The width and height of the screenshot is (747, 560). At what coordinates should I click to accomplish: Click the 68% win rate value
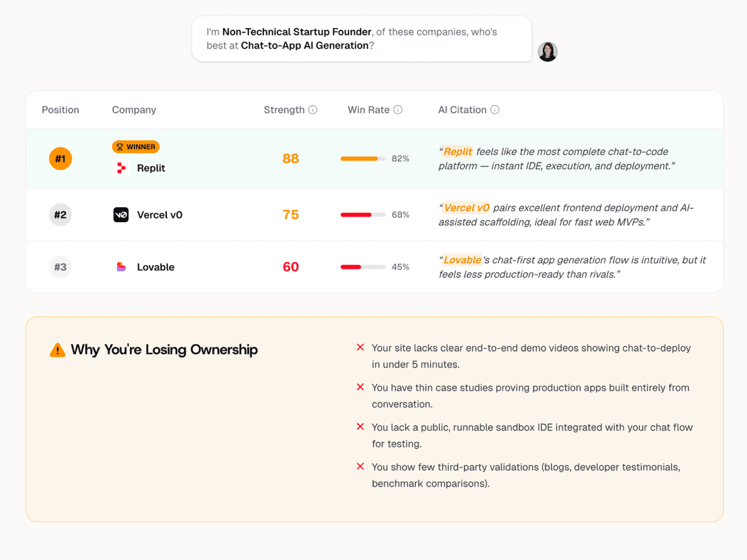click(x=400, y=215)
